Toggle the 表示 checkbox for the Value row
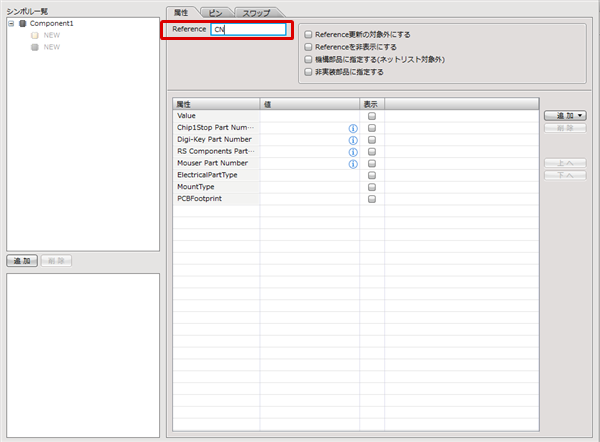600x442 pixels. 372,116
